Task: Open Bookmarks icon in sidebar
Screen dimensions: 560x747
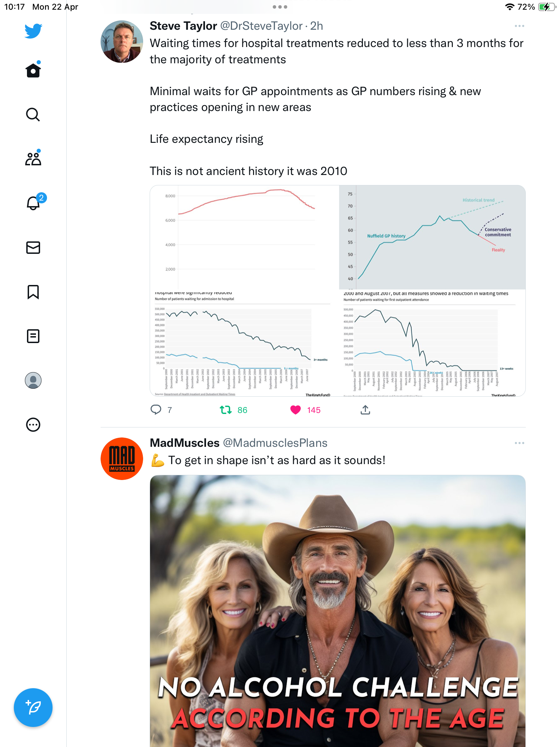Action: click(x=33, y=292)
